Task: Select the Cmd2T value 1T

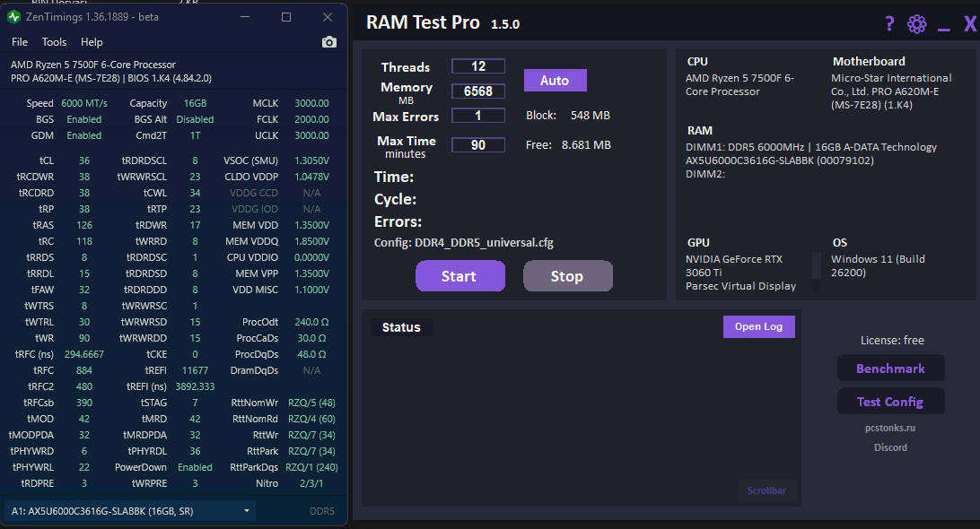Action: tap(195, 135)
